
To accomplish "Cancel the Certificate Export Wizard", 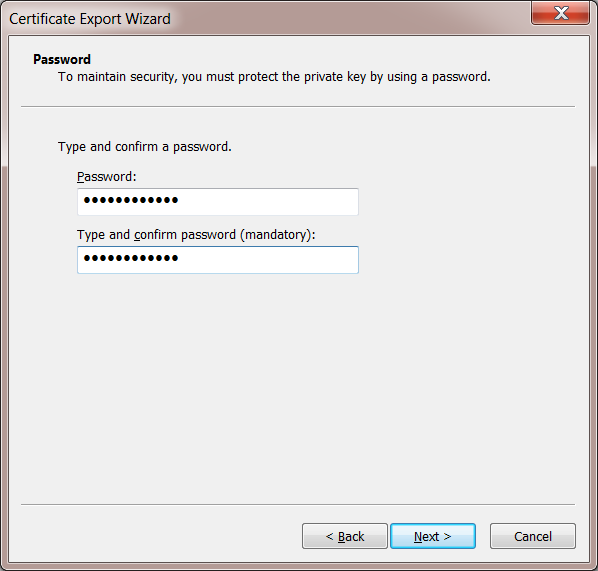I will pos(533,536).
